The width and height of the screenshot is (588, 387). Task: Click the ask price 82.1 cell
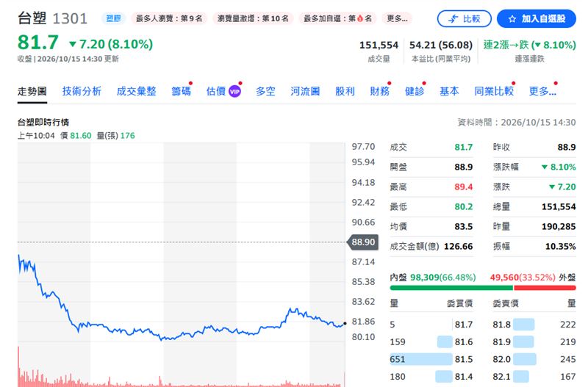pos(502,376)
